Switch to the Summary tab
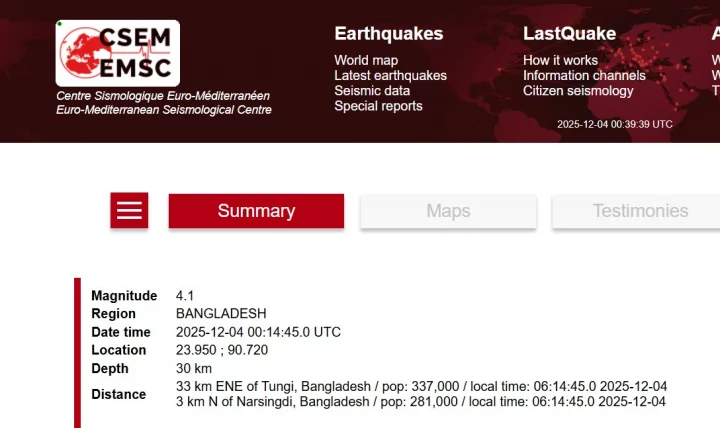 (256, 211)
